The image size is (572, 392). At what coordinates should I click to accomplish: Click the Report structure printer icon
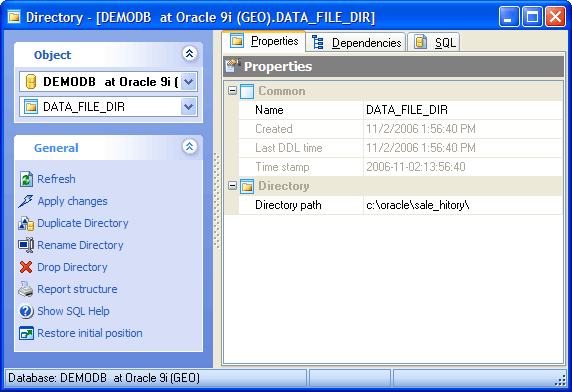tap(26, 289)
